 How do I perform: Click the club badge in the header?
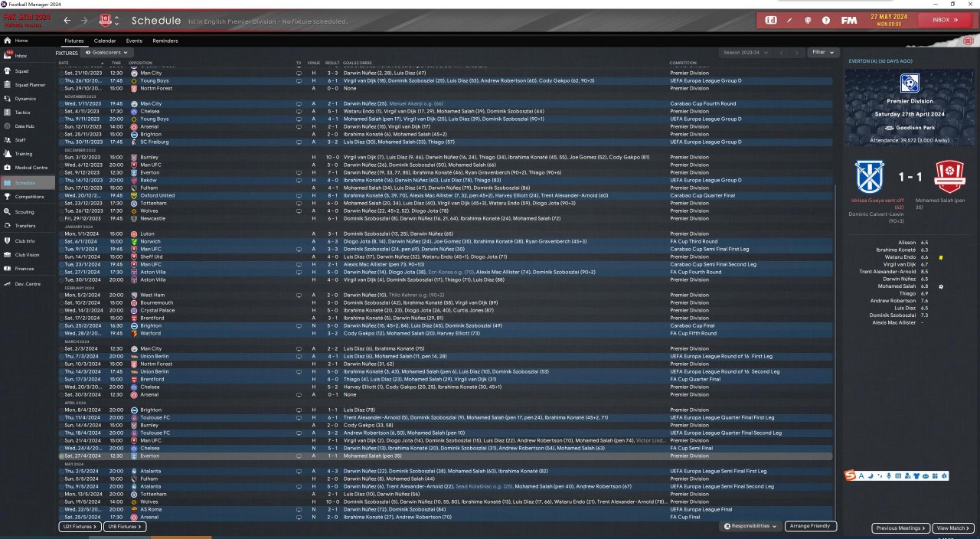(106, 21)
